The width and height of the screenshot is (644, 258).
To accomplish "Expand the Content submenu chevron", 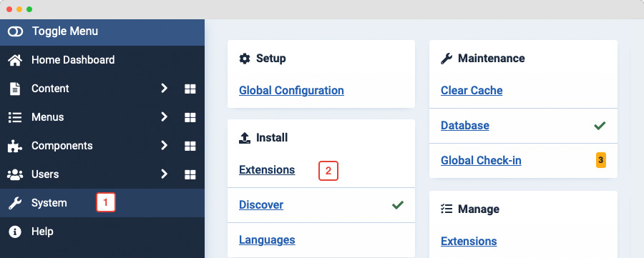I will pos(165,89).
